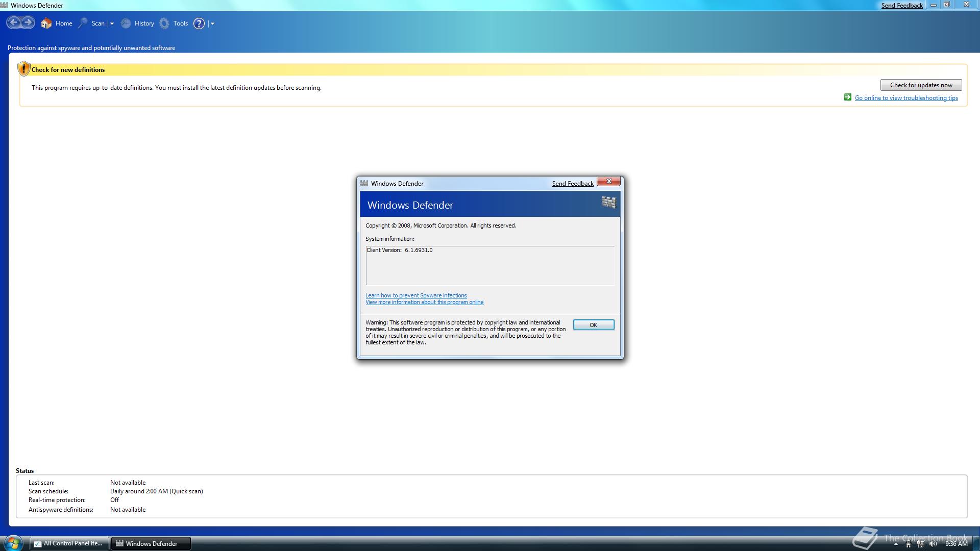The height and width of the screenshot is (551, 980).
Task: Restore down the Windows Defender main window
Action: tap(946, 5)
